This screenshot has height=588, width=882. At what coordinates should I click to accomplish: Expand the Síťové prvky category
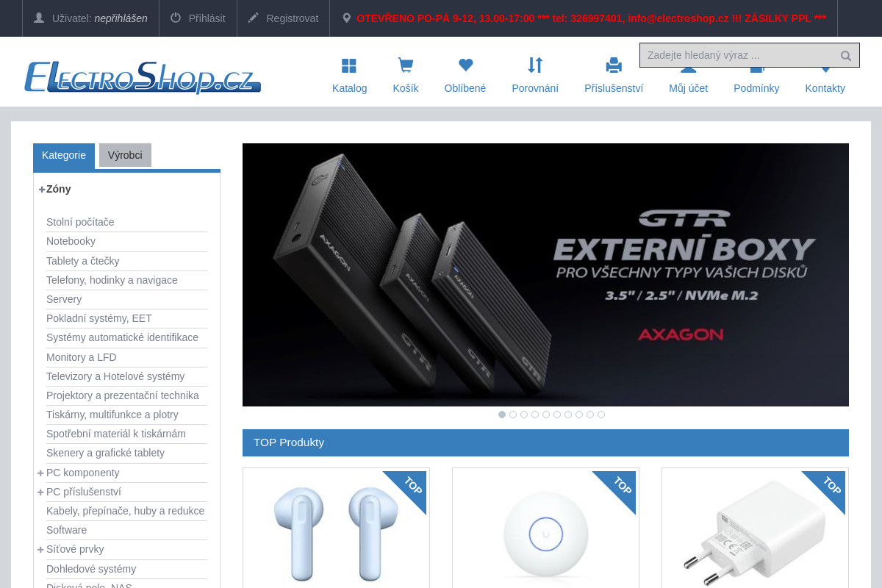40,549
